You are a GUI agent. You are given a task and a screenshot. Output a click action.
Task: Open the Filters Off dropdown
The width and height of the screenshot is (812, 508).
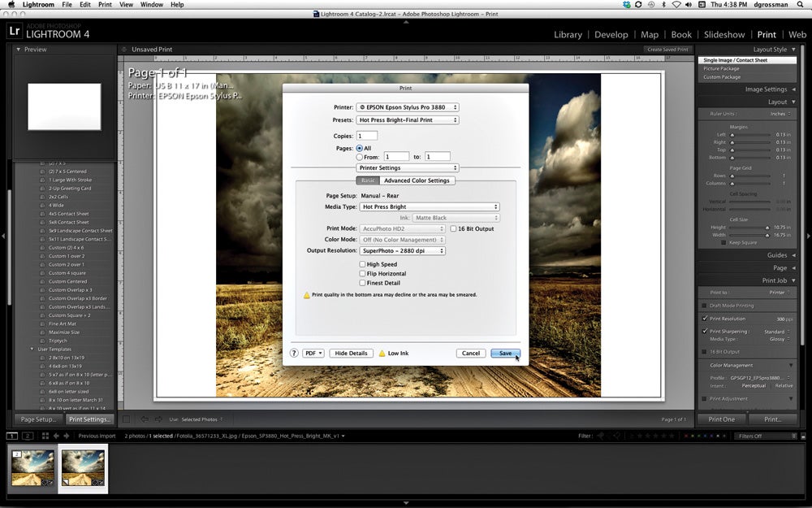766,436
